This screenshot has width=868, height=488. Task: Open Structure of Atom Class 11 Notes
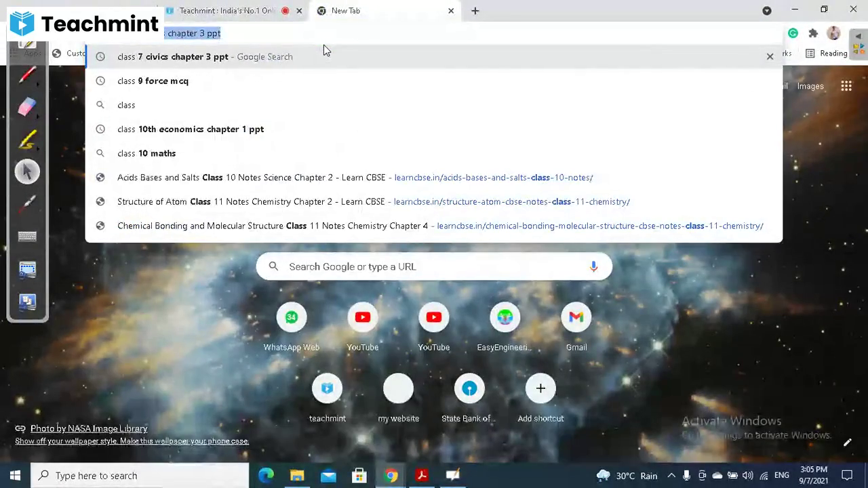pos(434,201)
